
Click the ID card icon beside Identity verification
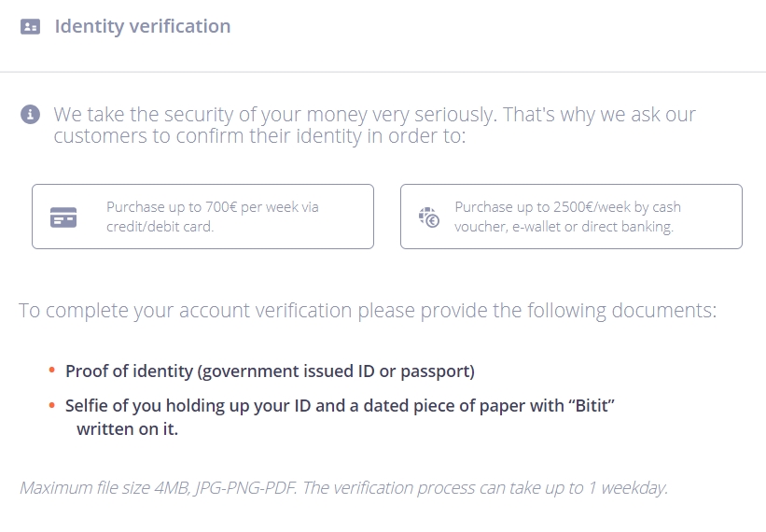(x=30, y=26)
